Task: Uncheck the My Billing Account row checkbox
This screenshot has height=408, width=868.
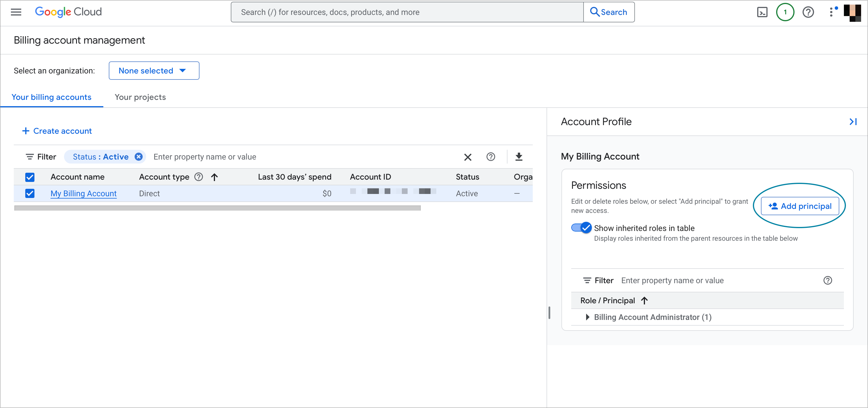Action: coord(30,193)
